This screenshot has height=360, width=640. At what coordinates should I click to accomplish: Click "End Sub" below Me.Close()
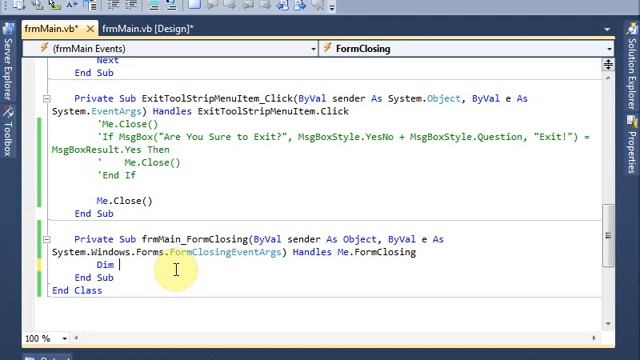coord(94,214)
